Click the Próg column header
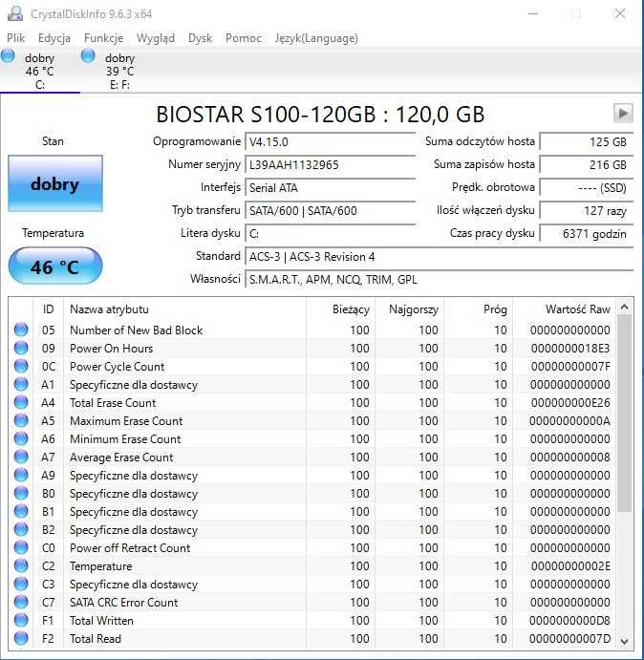The image size is (644, 660). (x=478, y=309)
